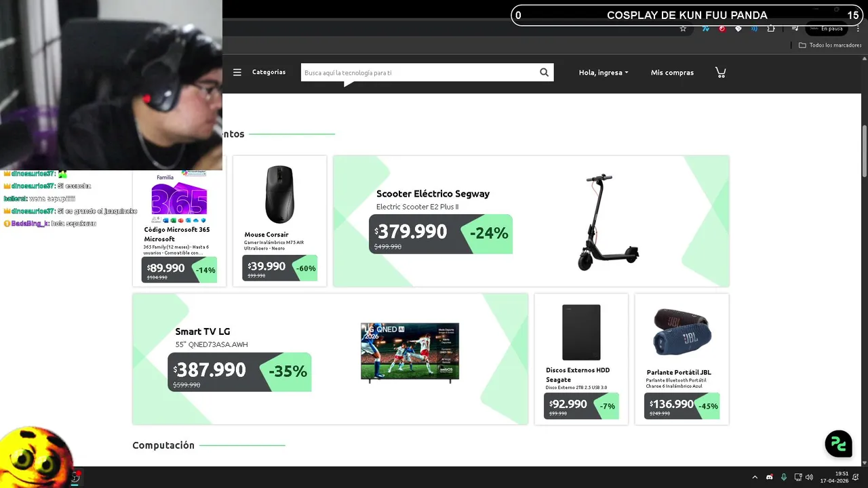Image resolution: width=868 pixels, height=488 pixels.
Task: Open the browser extensions puzzle icon
Action: (x=771, y=28)
